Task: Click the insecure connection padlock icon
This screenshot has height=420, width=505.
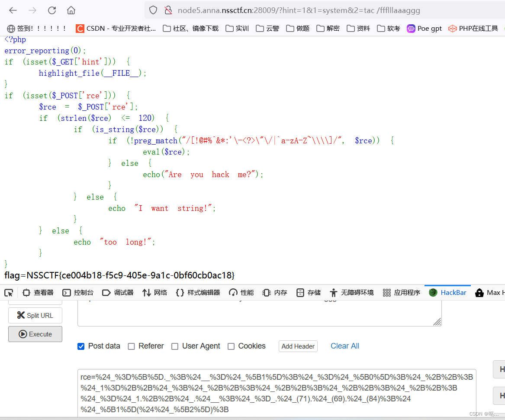Action: point(168,10)
